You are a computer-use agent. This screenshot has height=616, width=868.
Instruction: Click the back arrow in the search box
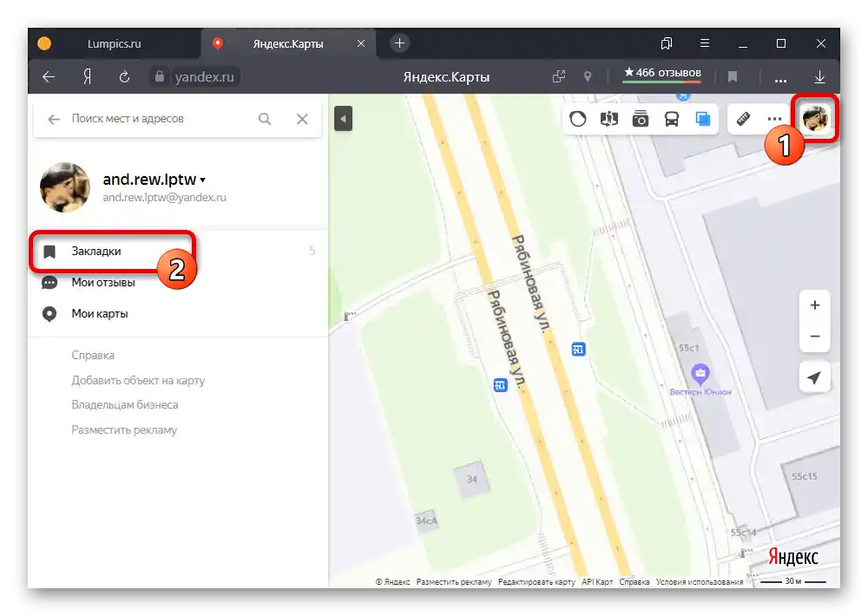53,119
